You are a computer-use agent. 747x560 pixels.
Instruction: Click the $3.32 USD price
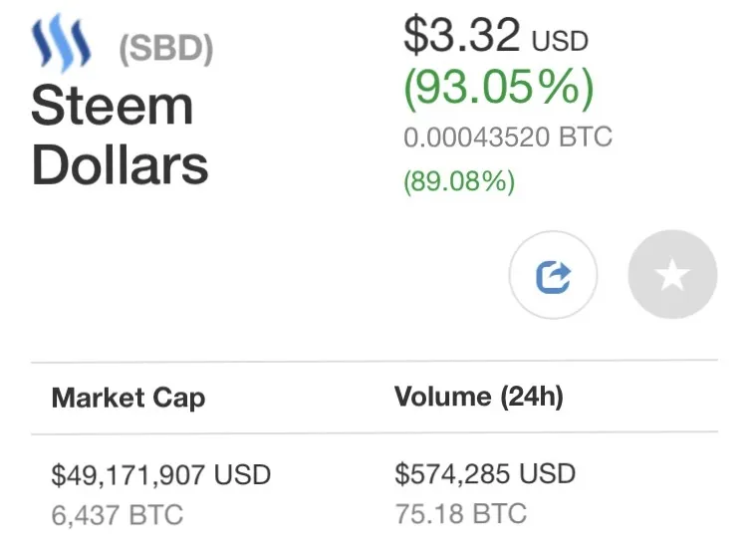point(496,35)
